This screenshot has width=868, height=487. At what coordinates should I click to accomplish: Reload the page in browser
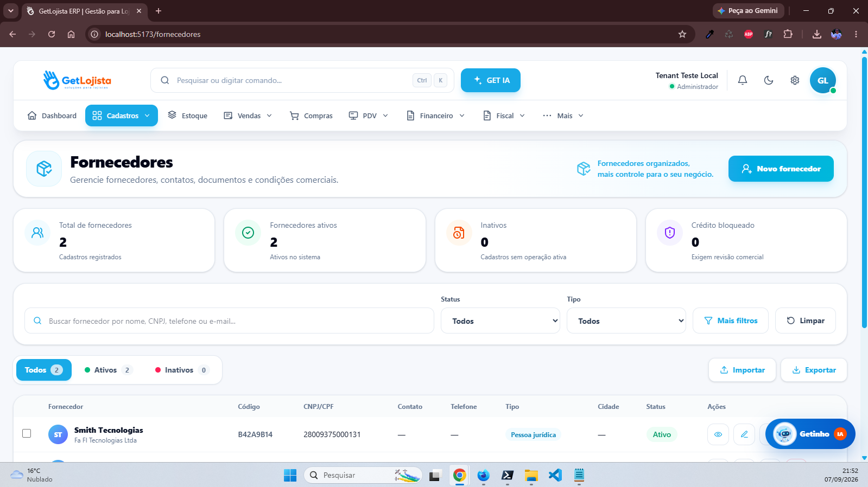pos(52,34)
